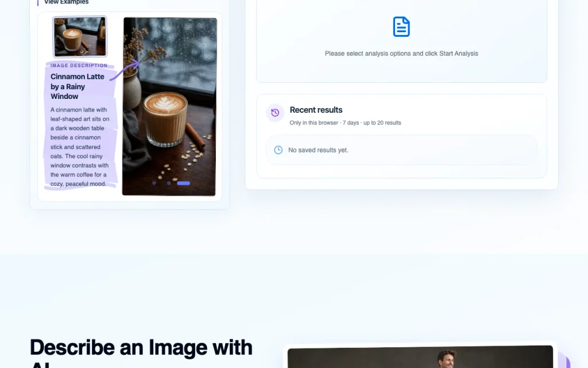Open the small latte thumbnail preview
Viewport: 588px width, 368px height.
click(x=80, y=36)
